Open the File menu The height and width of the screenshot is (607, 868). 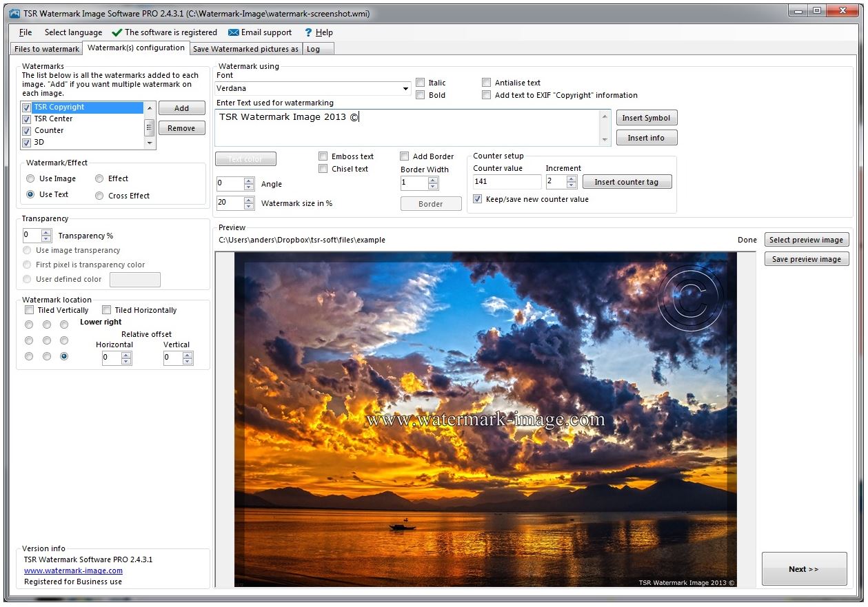(26, 32)
